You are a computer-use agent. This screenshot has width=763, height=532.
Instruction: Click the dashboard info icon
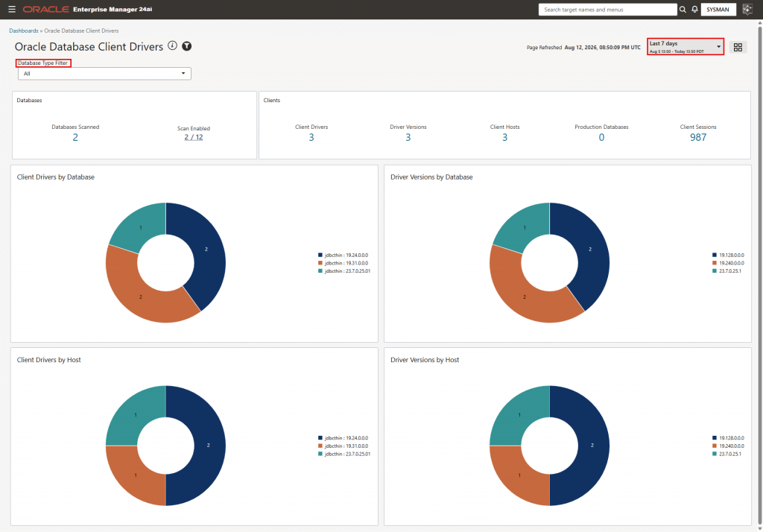tap(172, 45)
